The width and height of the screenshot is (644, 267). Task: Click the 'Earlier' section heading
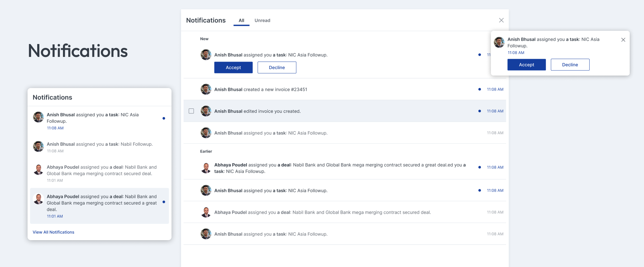click(x=206, y=151)
